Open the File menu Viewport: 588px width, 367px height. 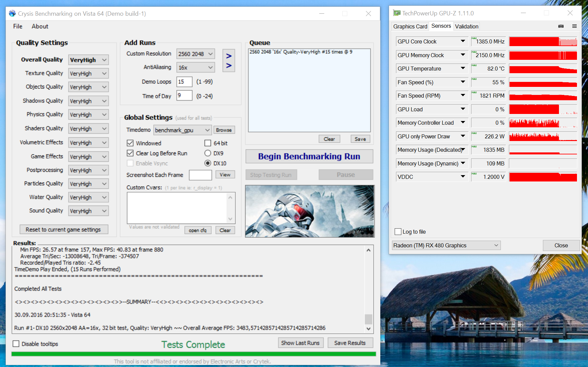click(18, 26)
